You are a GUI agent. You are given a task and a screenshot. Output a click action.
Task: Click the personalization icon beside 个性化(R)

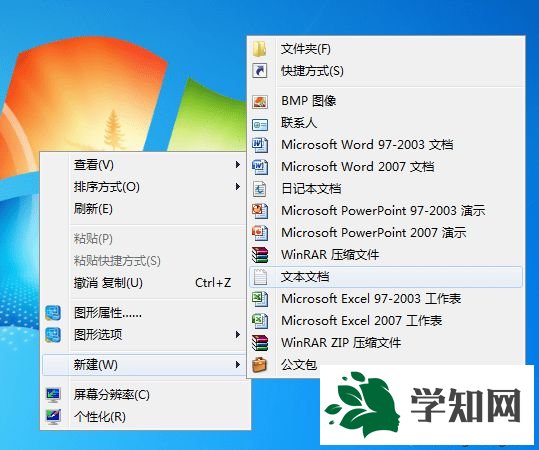pyautogui.click(x=53, y=417)
